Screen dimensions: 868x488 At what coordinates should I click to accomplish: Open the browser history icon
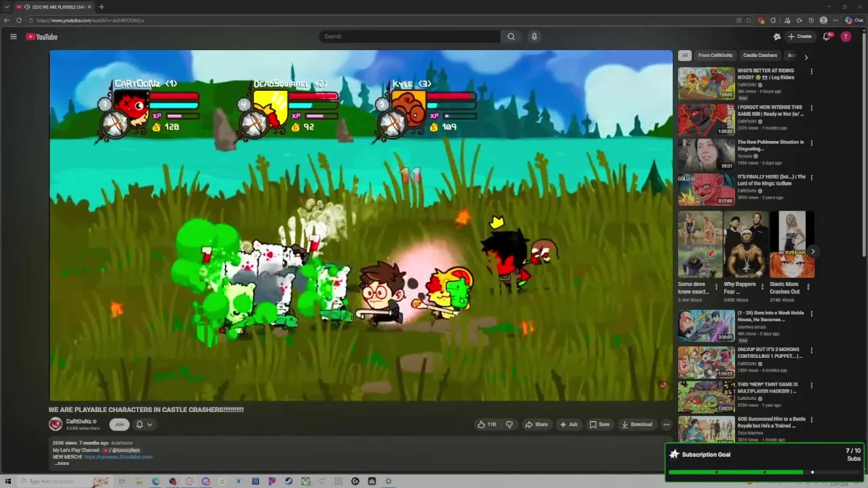(811, 20)
